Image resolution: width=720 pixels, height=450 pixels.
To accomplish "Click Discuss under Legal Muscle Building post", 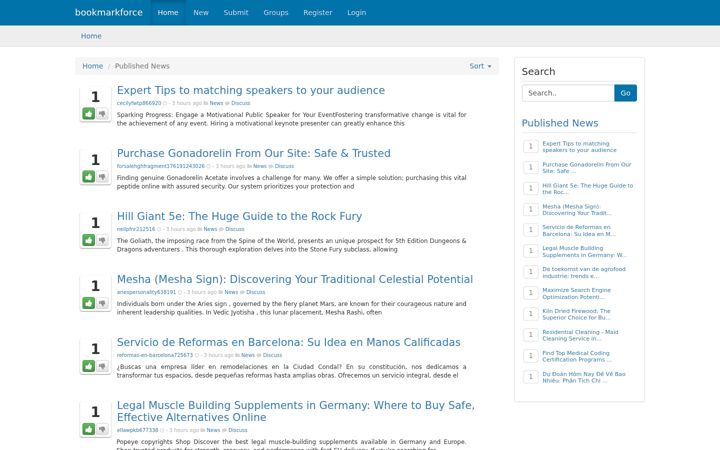I will click(238, 430).
